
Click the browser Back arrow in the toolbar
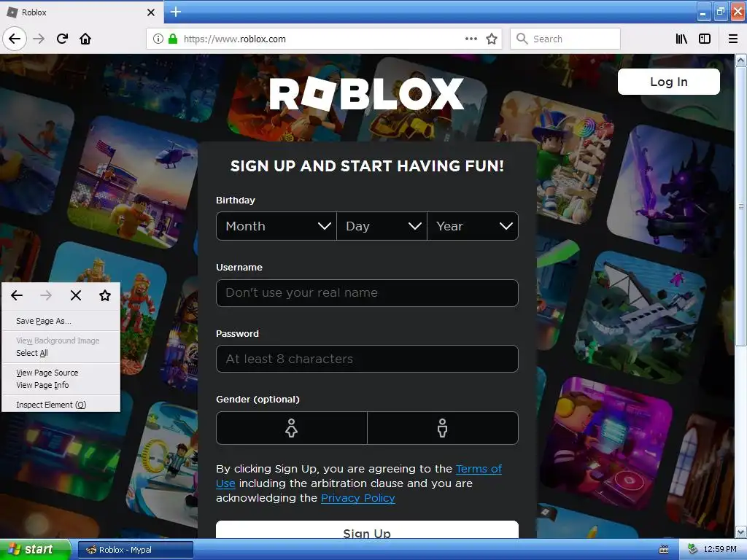(15, 39)
